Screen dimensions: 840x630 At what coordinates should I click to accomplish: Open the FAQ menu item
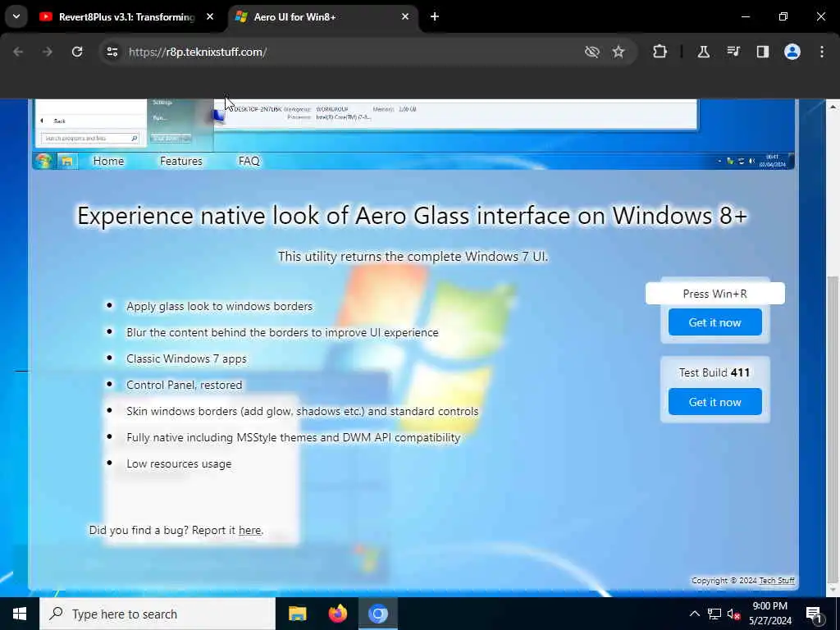249,162
